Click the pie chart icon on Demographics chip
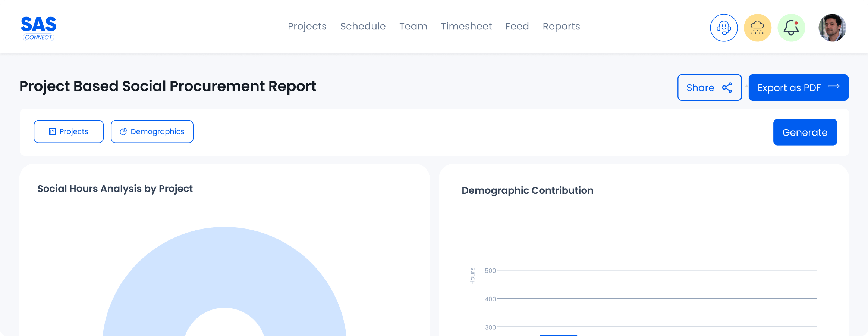 pos(123,131)
